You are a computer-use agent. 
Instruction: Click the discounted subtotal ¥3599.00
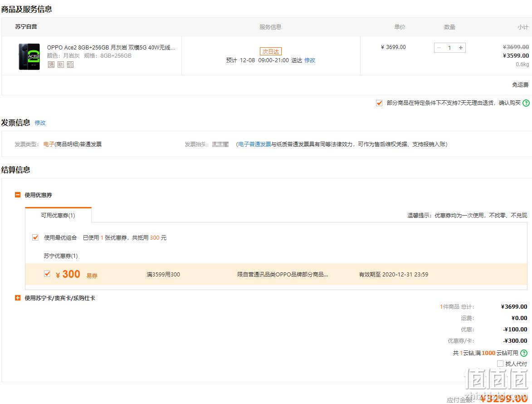click(x=516, y=56)
